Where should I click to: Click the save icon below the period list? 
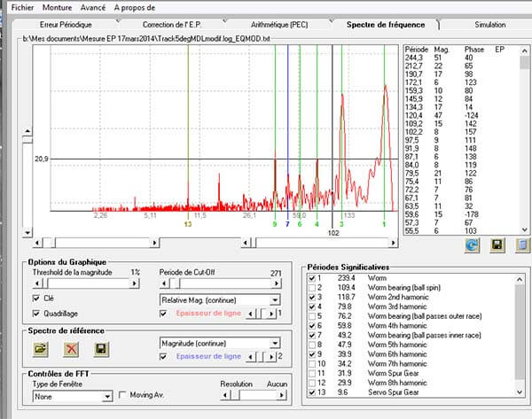[497, 244]
